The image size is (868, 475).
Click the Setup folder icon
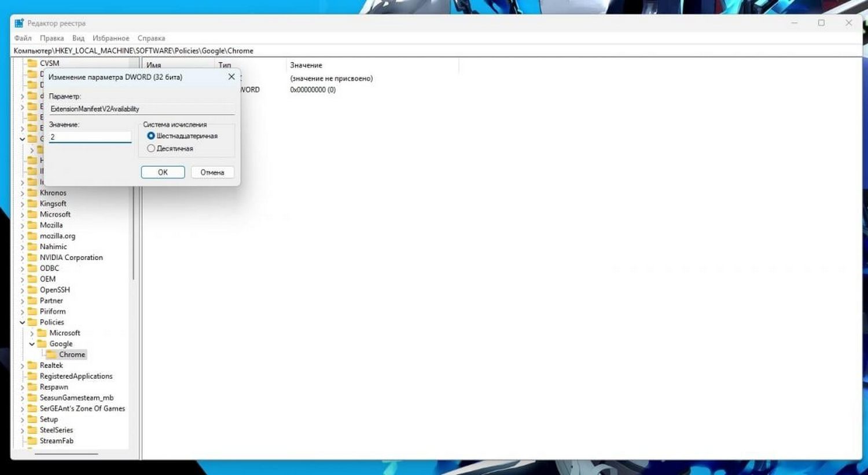tap(32, 419)
